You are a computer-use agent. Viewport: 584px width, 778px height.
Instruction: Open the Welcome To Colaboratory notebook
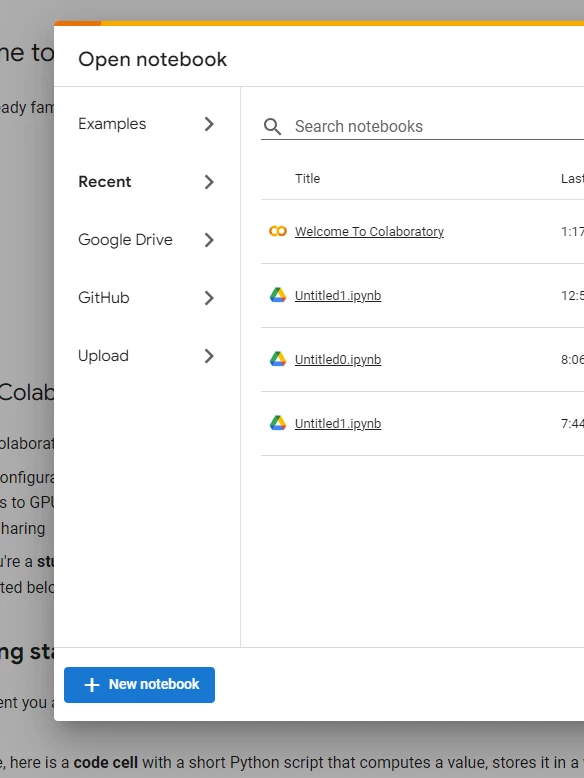click(x=369, y=232)
